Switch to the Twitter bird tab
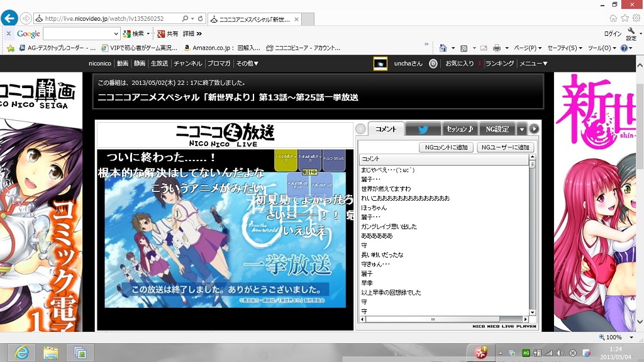 pos(423,129)
